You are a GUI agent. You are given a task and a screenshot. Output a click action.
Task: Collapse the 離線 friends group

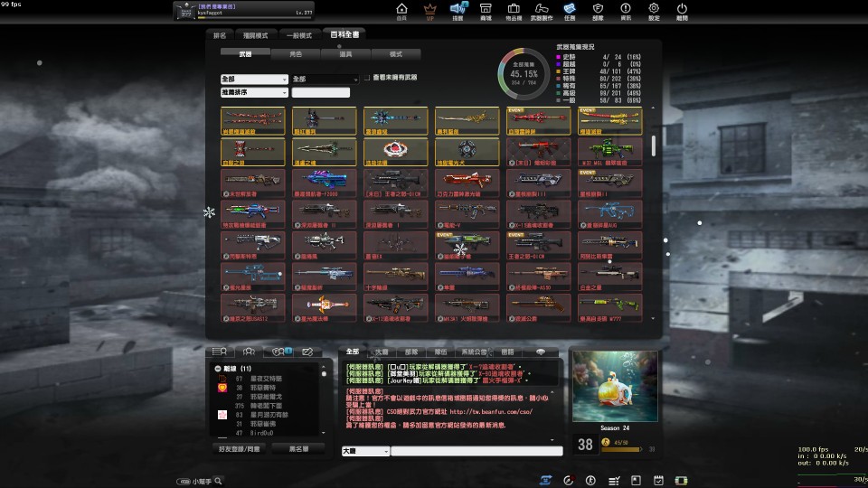(219, 370)
